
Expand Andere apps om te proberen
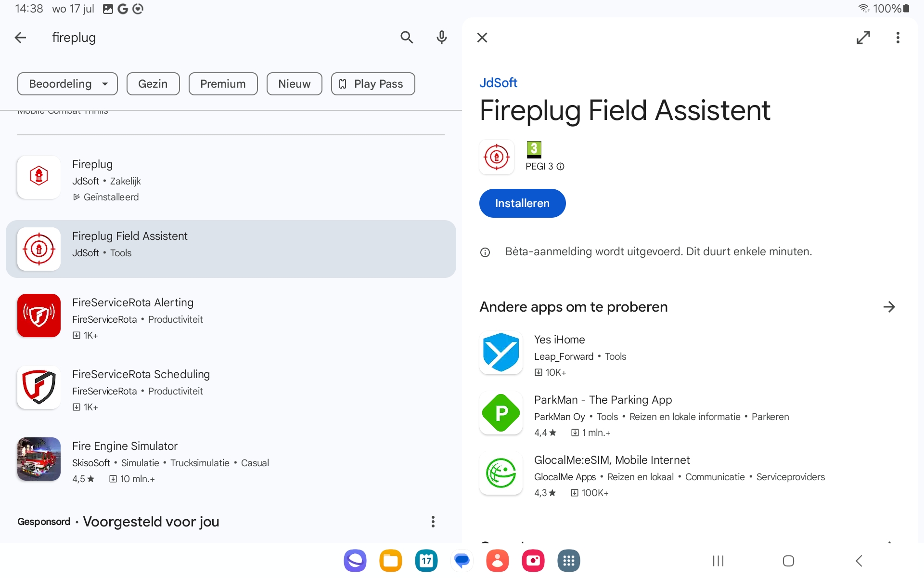point(889,307)
